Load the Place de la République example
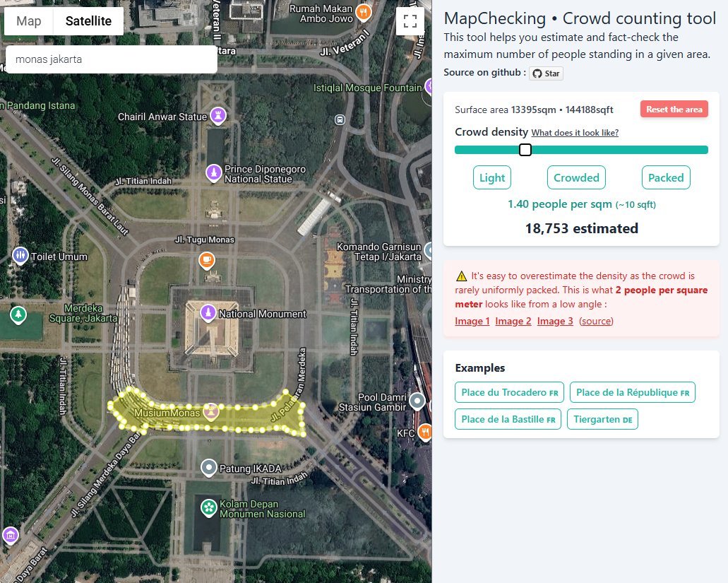728x583 pixels. click(633, 392)
